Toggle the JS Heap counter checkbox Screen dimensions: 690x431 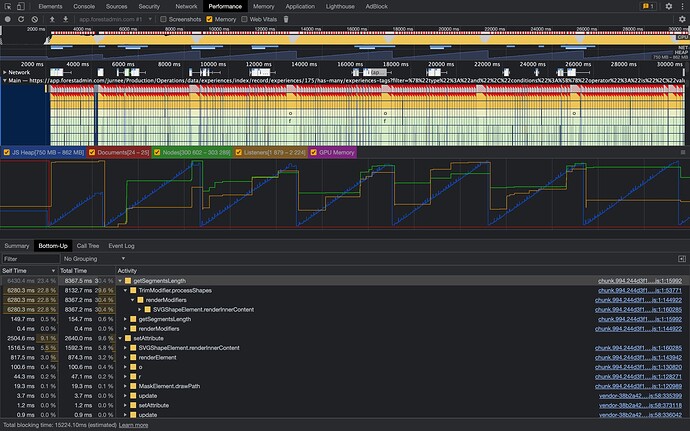(x=7, y=152)
